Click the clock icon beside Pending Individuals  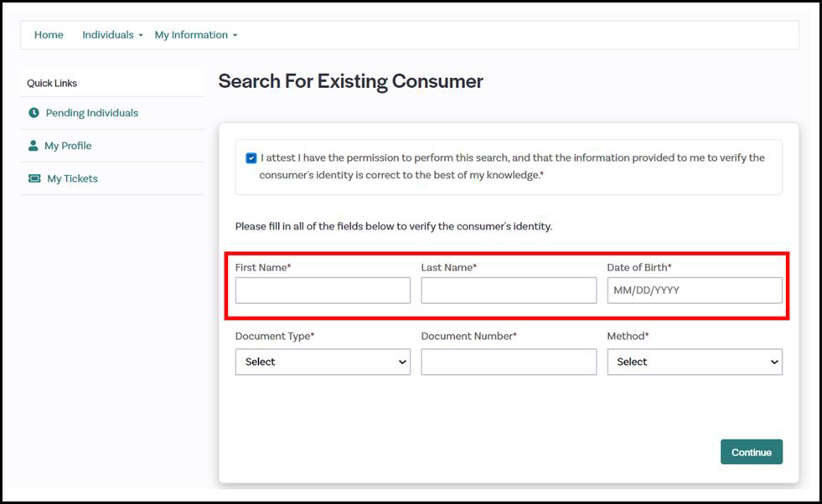[34, 113]
